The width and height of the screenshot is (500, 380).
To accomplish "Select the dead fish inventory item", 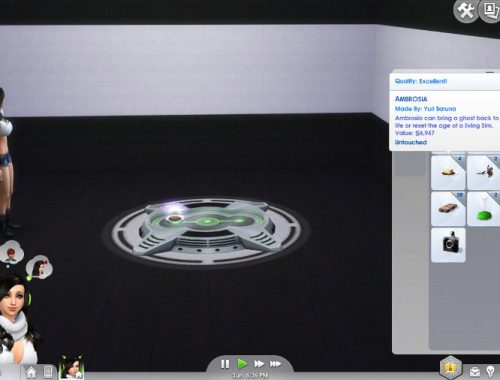I will point(484,173).
